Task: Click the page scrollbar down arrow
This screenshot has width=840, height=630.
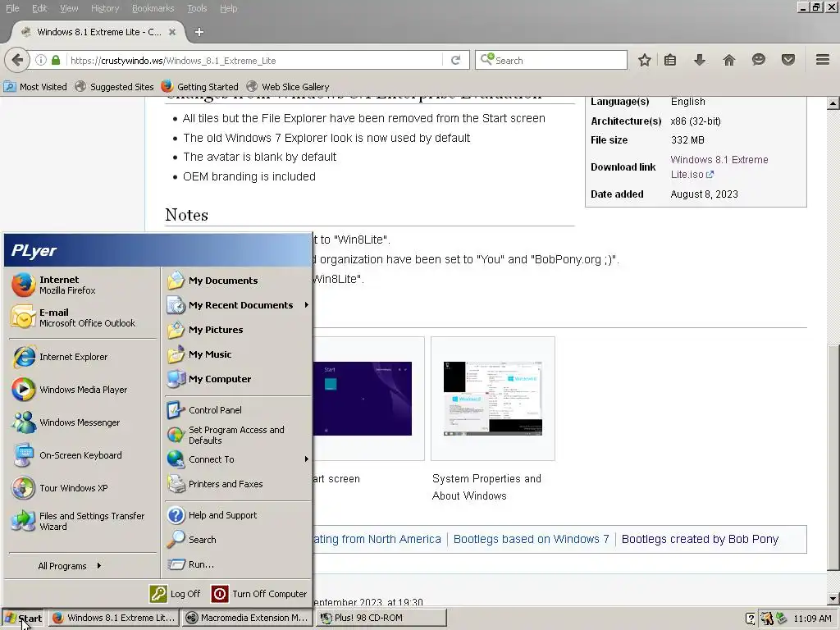Action: coord(833,598)
